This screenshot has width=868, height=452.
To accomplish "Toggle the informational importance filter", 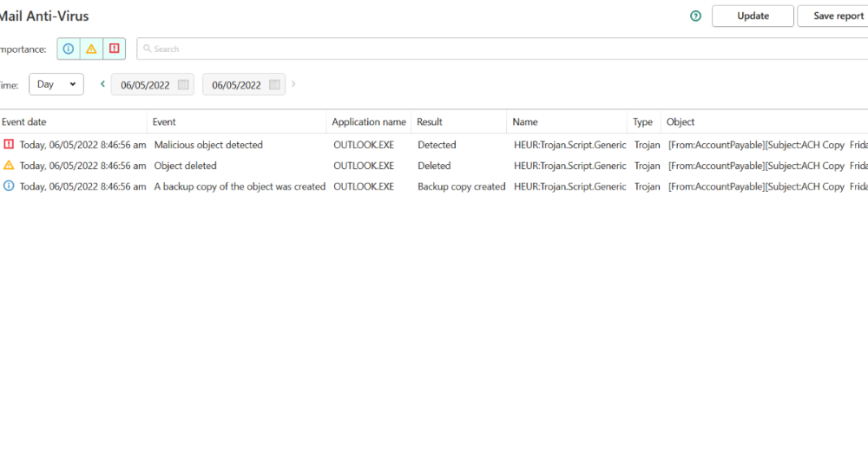I will coord(68,49).
